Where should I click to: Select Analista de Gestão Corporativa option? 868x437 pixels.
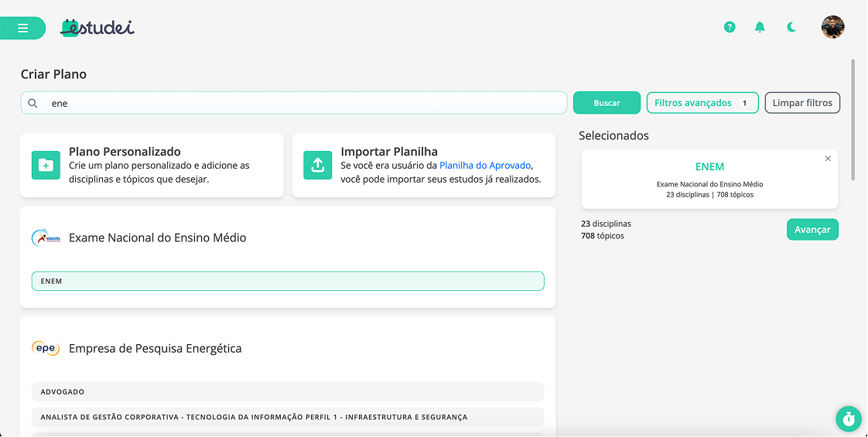pos(287,417)
